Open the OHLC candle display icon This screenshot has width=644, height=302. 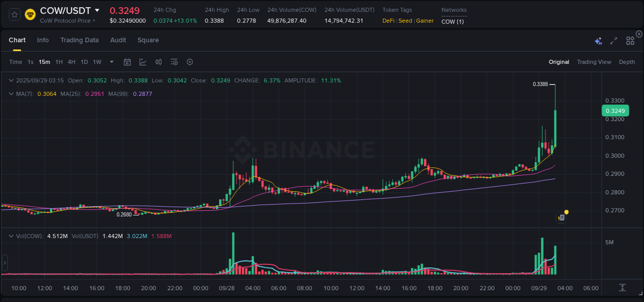tap(159, 61)
